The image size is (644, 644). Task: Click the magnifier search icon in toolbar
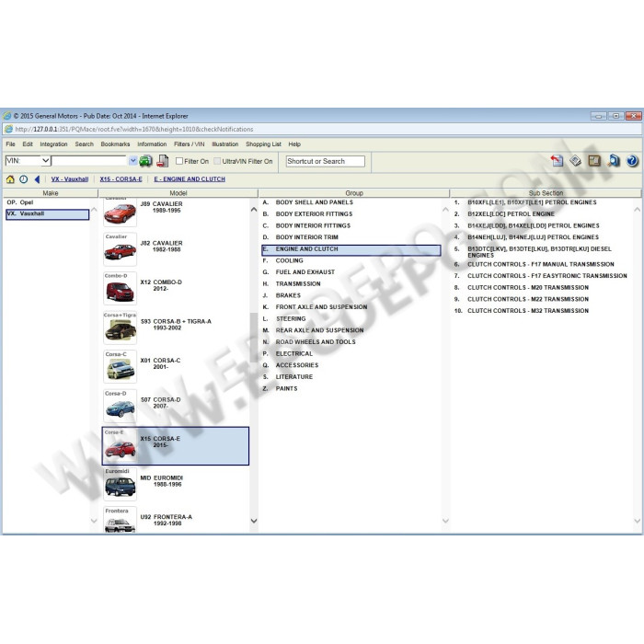[614, 161]
